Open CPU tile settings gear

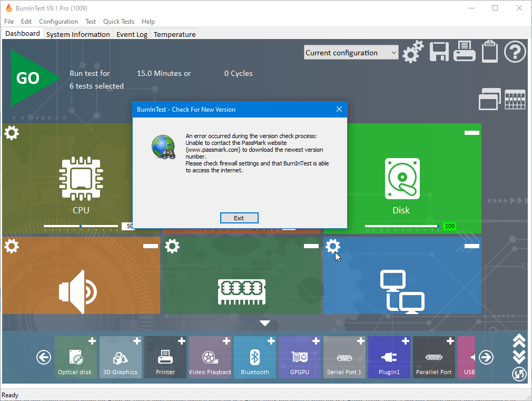12,133
